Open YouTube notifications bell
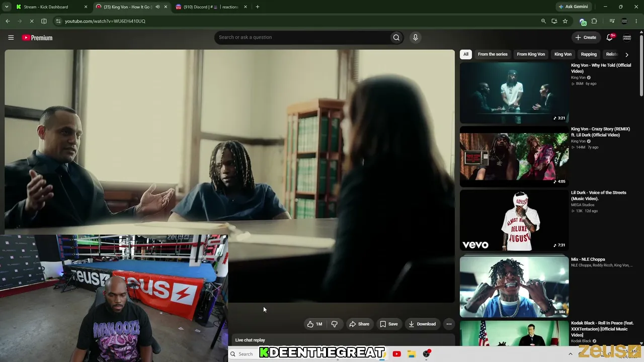Viewport: 644px width, 362px height. 610,37
